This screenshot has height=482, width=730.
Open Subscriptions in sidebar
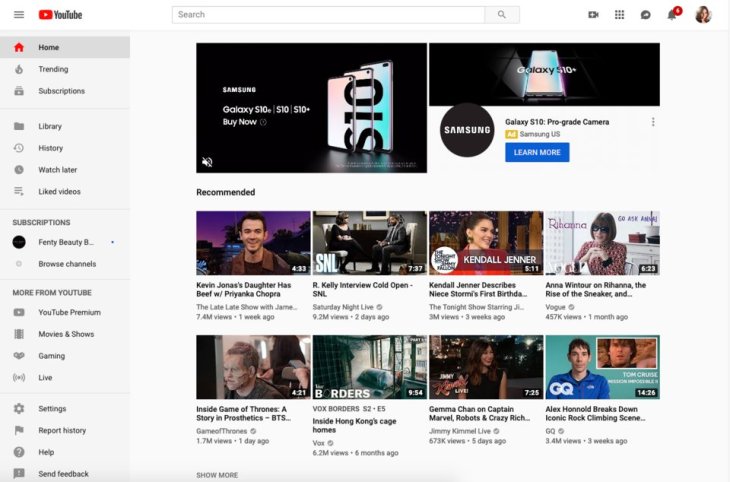point(61,91)
